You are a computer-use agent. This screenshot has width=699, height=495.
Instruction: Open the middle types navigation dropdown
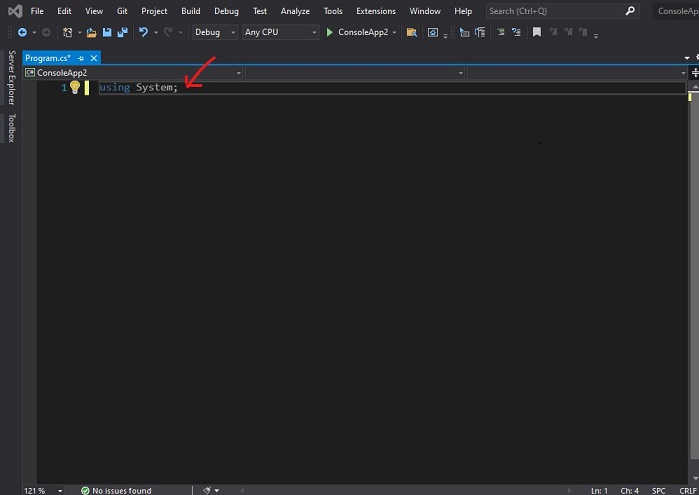(x=355, y=73)
